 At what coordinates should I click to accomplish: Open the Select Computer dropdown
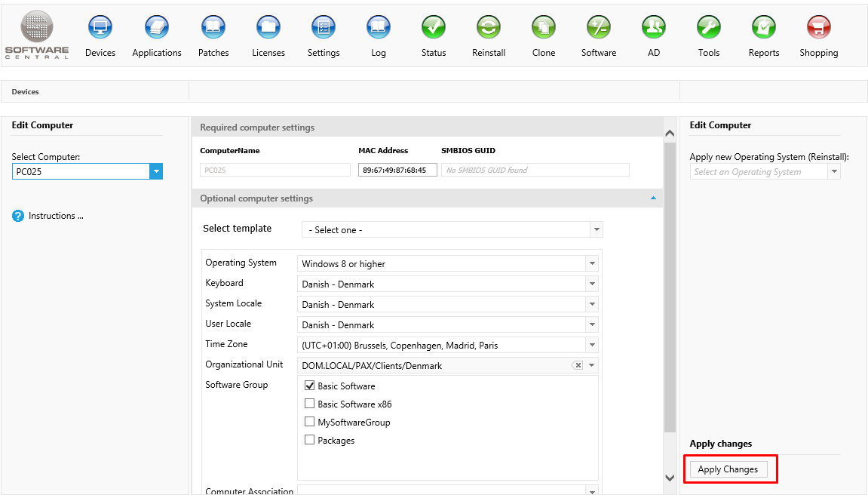[156, 171]
